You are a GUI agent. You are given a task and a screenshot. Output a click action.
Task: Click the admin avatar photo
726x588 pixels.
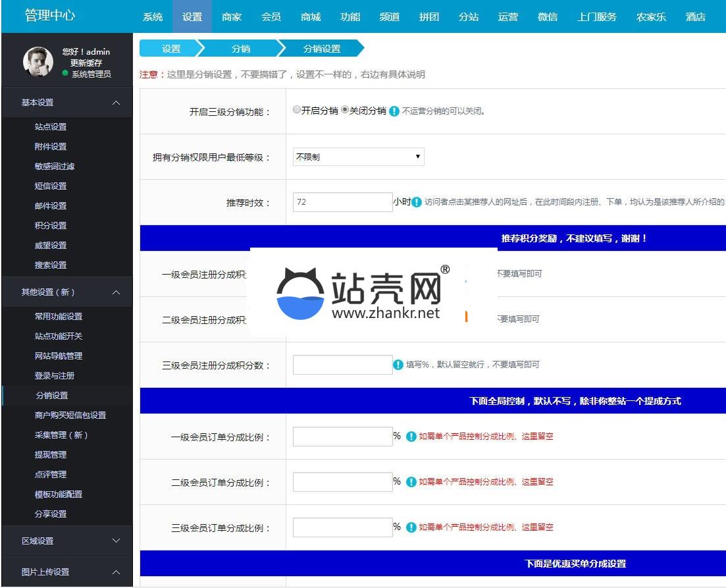(x=38, y=63)
